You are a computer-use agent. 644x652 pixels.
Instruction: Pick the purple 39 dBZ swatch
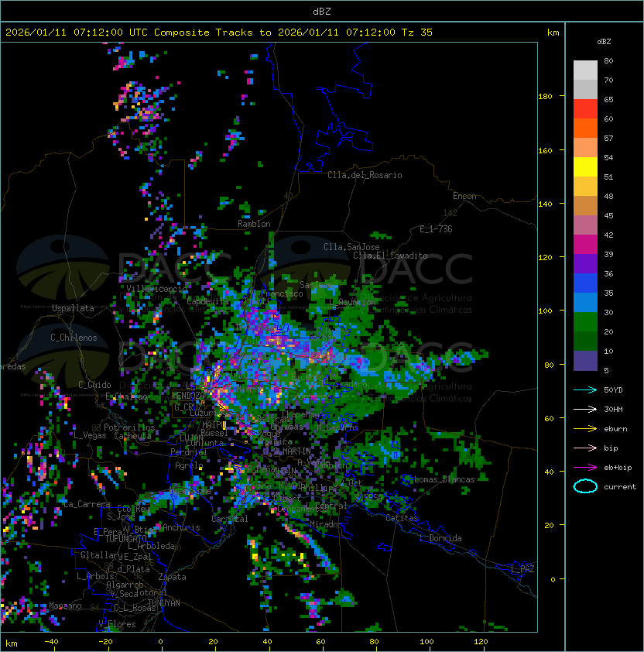click(x=585, y=263)
